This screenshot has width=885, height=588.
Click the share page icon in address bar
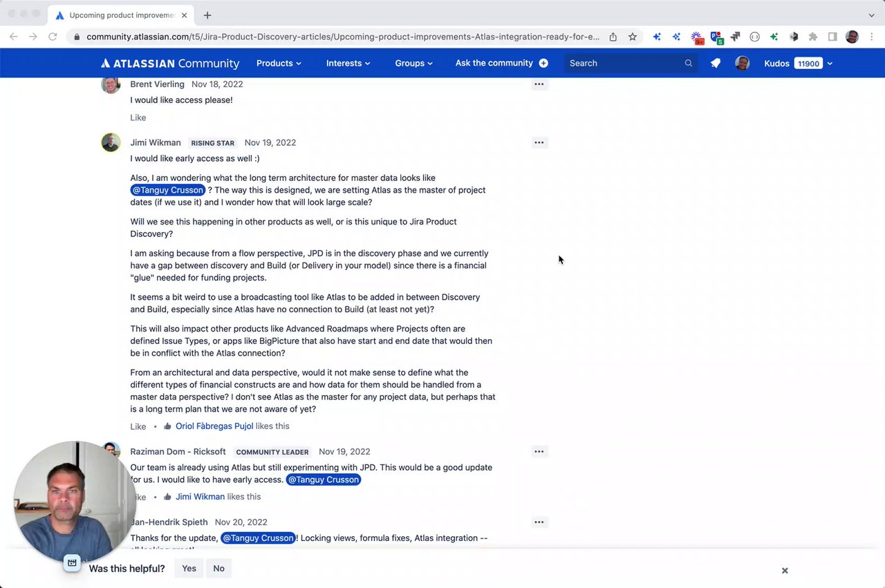pyautogui.click(x=613, y=37)
